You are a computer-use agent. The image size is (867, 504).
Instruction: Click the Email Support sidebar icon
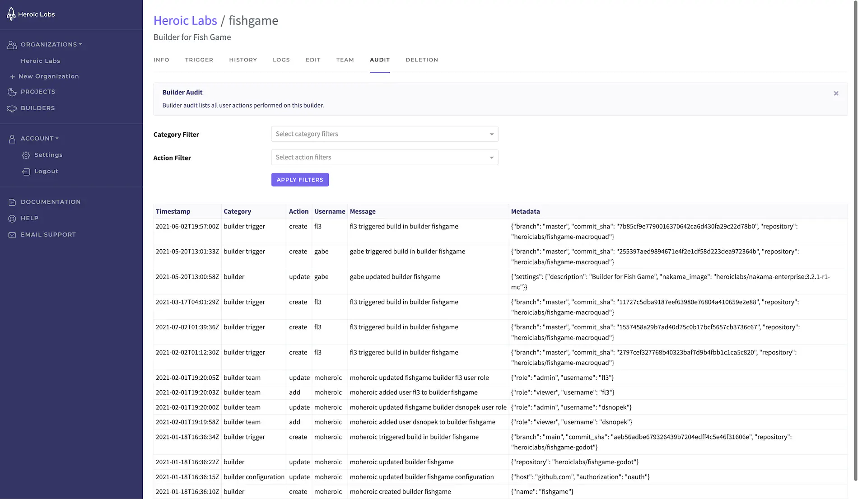pos(11,234)
